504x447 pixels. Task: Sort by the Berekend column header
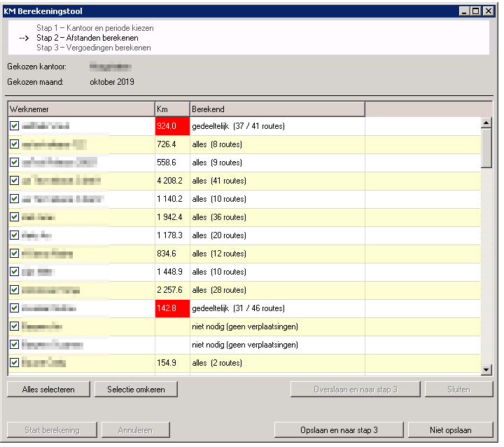278,109
